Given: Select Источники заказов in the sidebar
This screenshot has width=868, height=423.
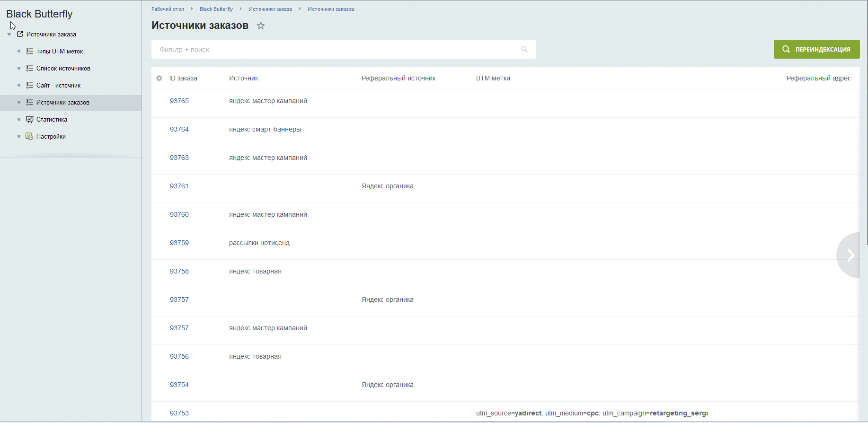Looking at the screenshot, I should coord(62,102).
